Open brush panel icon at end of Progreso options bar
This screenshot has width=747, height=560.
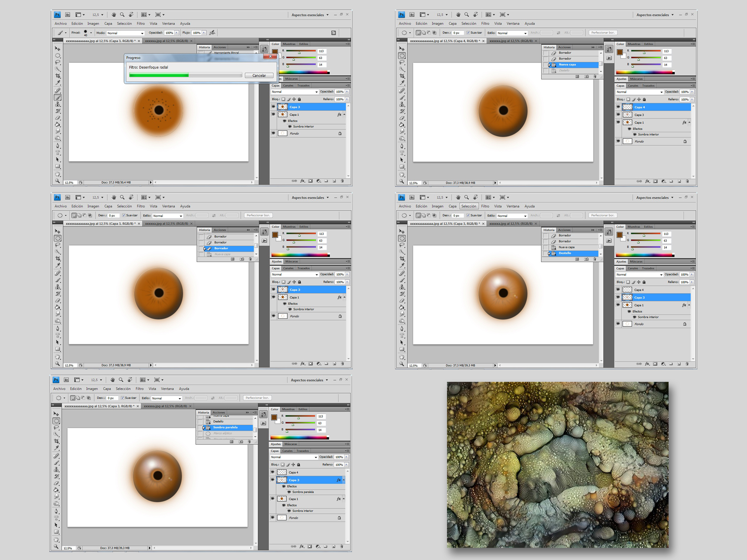point(334,33)
